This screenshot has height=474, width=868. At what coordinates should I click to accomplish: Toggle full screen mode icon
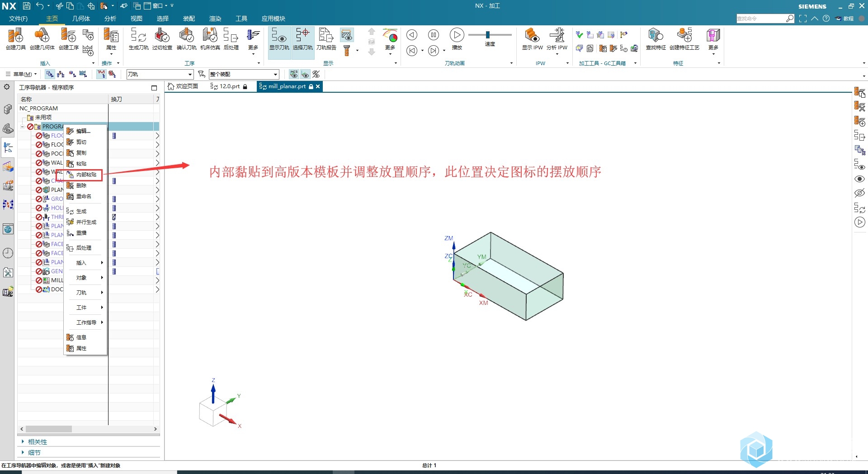803,19
